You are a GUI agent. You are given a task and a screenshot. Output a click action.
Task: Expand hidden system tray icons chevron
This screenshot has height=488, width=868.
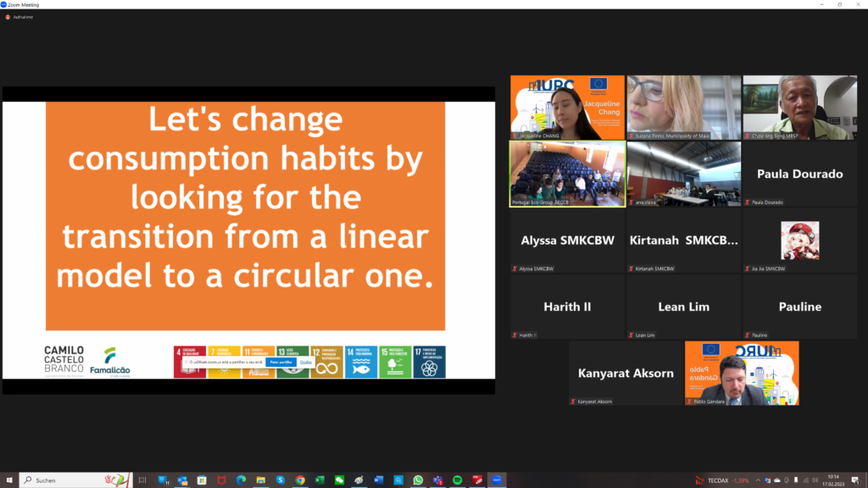(758, 480)
